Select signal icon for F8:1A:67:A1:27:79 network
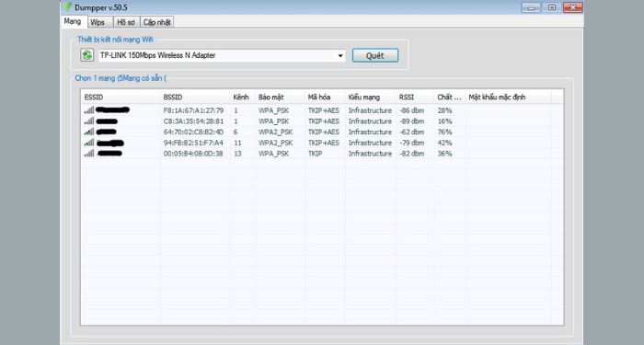644x345 pixels. tap(88, 110)
